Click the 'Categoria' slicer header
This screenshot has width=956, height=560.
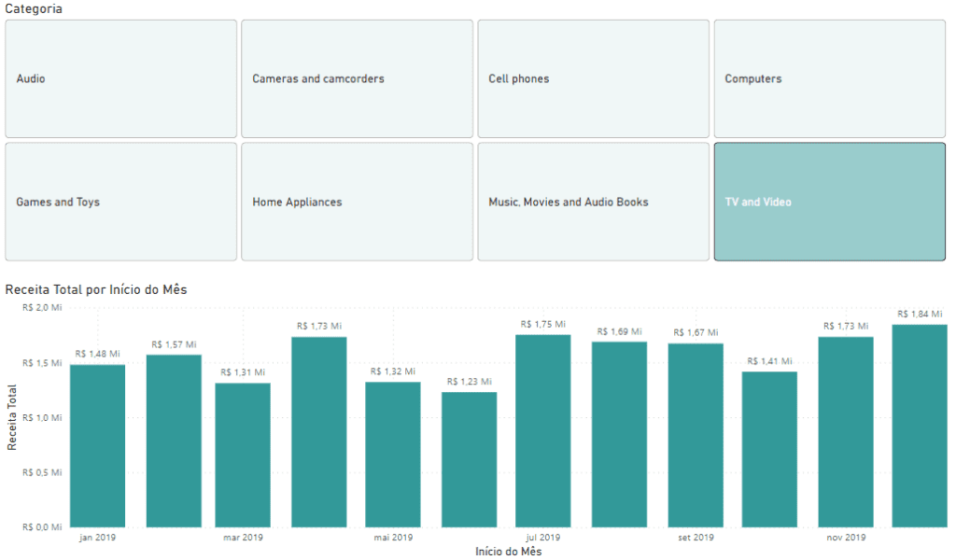(34, 8)
